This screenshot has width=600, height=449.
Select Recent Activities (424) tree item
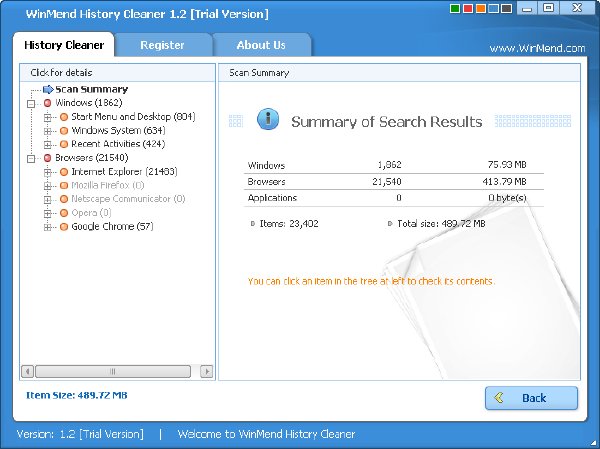118,144
